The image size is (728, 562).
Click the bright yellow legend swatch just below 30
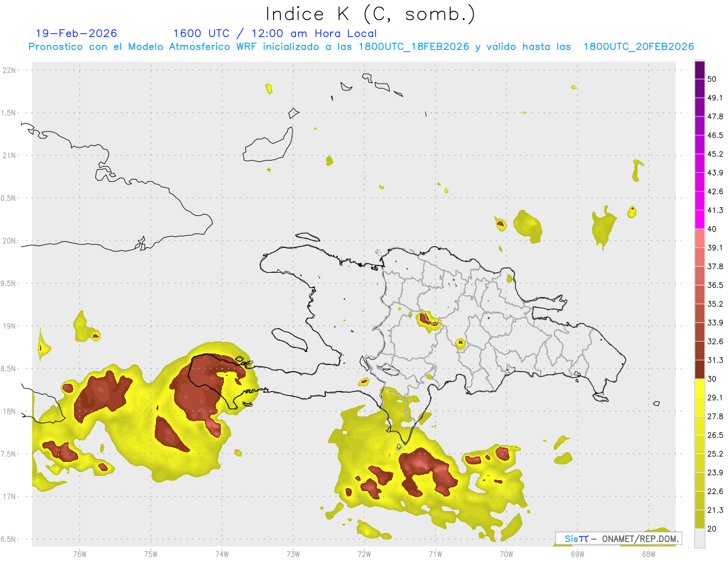[x=700, y=389]
